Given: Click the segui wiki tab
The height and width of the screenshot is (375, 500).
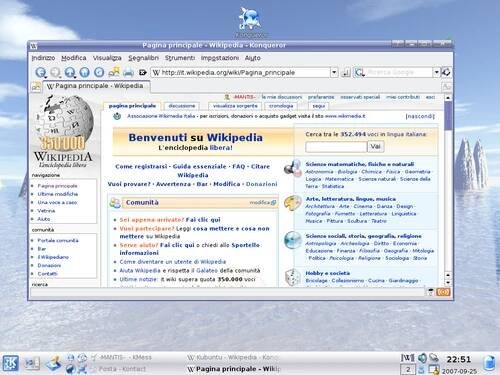Looking at the screenshot, I should point(319,106).
